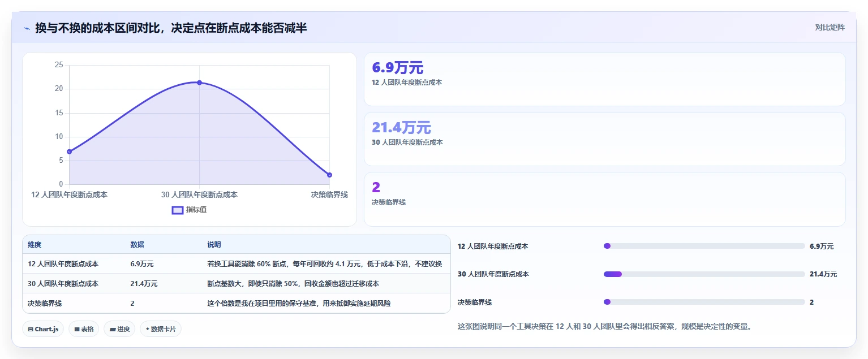Click progress label 30 人团队年度断点成本

(x=493, y=274)
